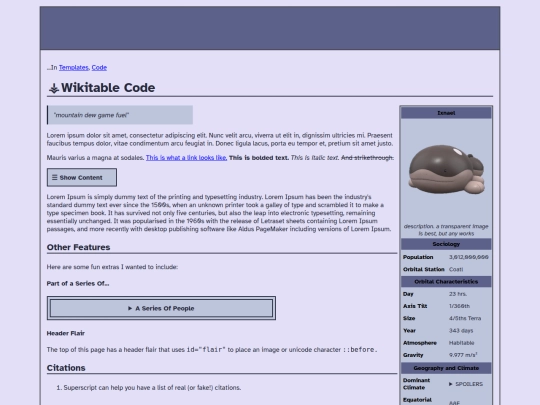This screenshot has height=405, width=540.
Task: Click the strikethrough text sample
Action: 367,158
